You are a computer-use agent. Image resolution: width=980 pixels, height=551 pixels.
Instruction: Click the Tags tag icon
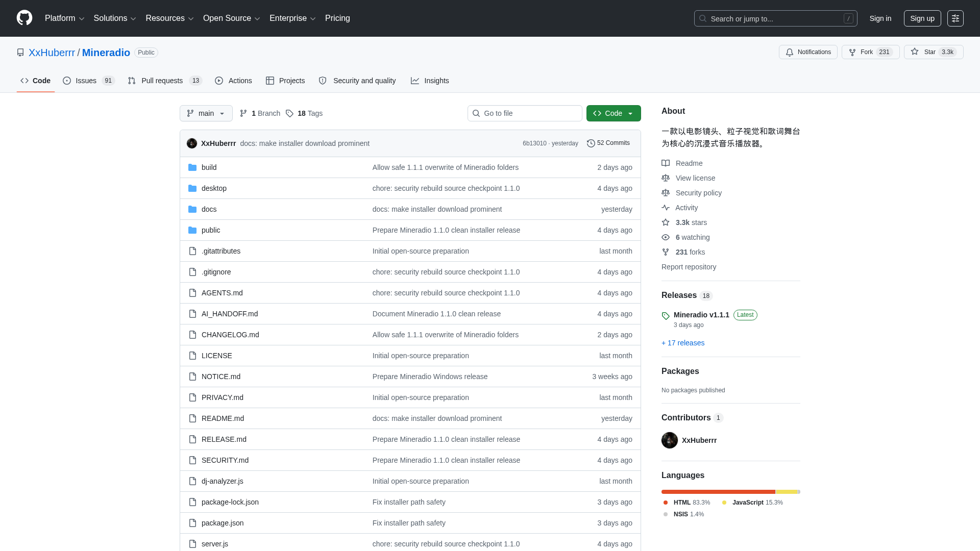289,113
